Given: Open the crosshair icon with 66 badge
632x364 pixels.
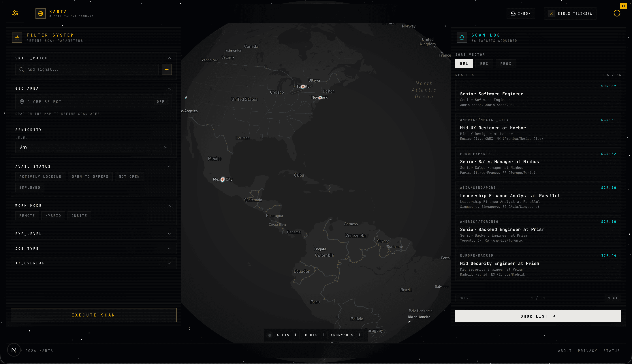Looking at the screenshot, I should [617, 13].
